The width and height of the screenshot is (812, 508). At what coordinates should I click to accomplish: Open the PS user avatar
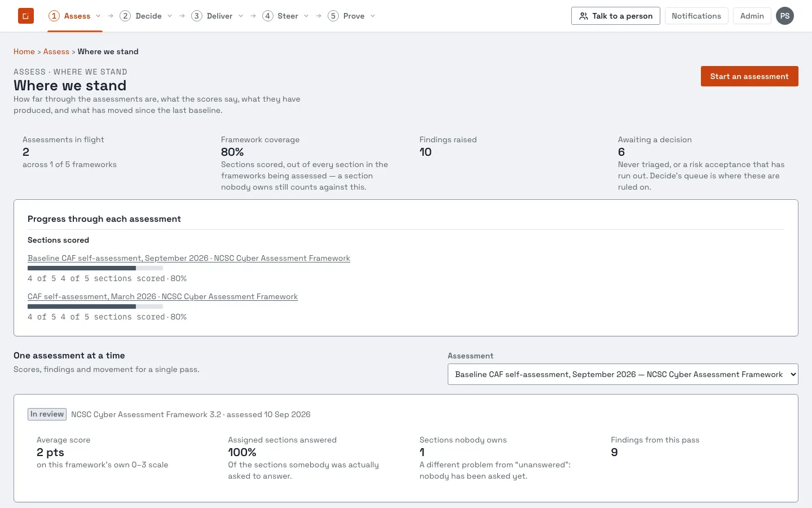[x=785, y=16]
